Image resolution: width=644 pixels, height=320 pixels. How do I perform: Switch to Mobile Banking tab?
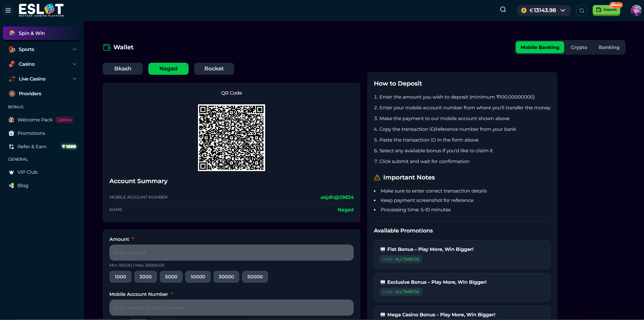540,47
